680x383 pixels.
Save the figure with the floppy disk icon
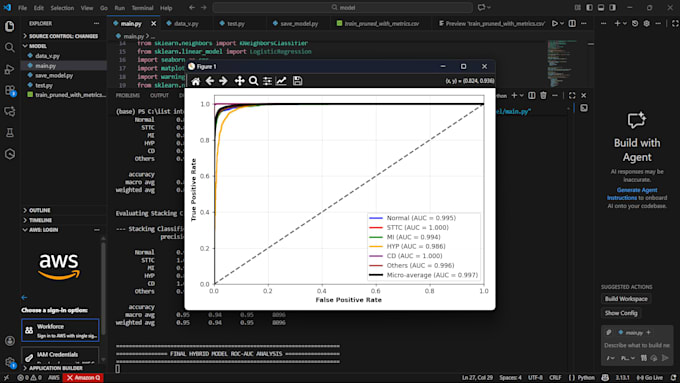(x=298, y=81)
